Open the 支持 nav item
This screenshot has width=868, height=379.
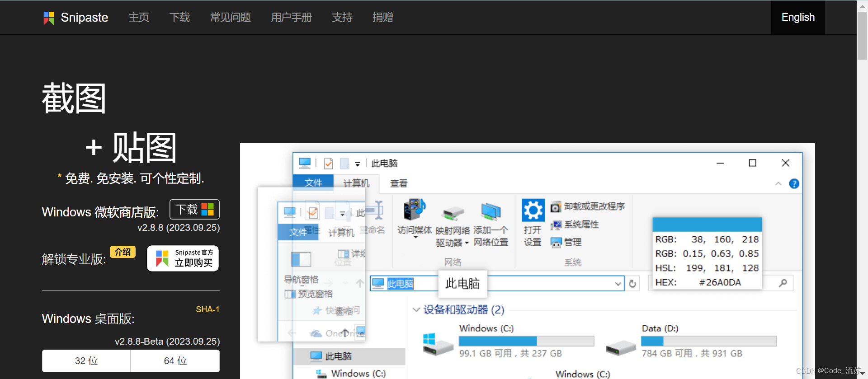pos(342,18)
